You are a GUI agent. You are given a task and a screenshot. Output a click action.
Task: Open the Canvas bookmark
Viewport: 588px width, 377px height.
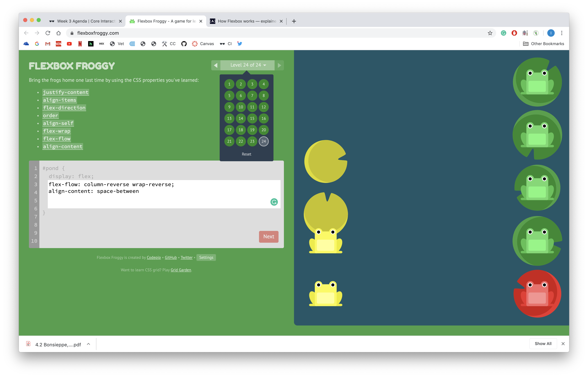click(203, 44)
